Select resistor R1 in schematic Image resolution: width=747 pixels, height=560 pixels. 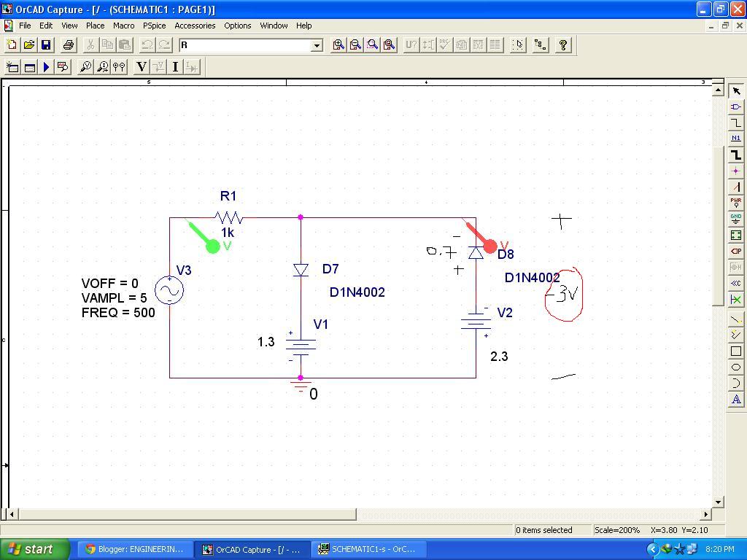228,217
